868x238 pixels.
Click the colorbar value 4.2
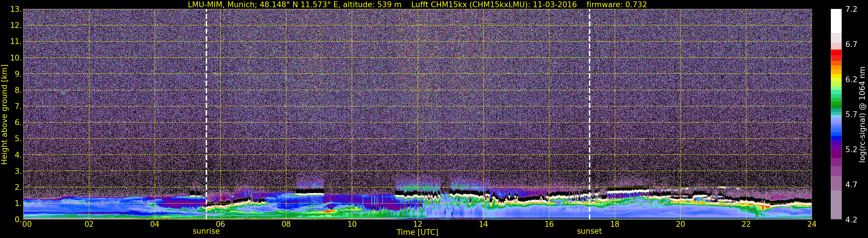[851, 220]
